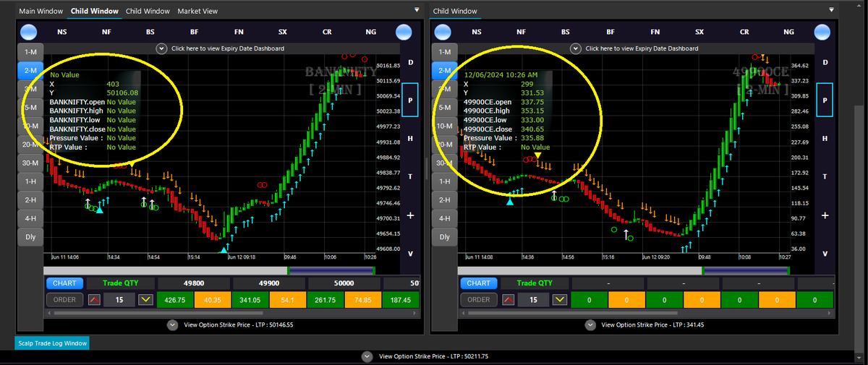Select D mode in right chart sidebar
The height and width of the screenshot is (365, 868).
(x=825, y=64)
